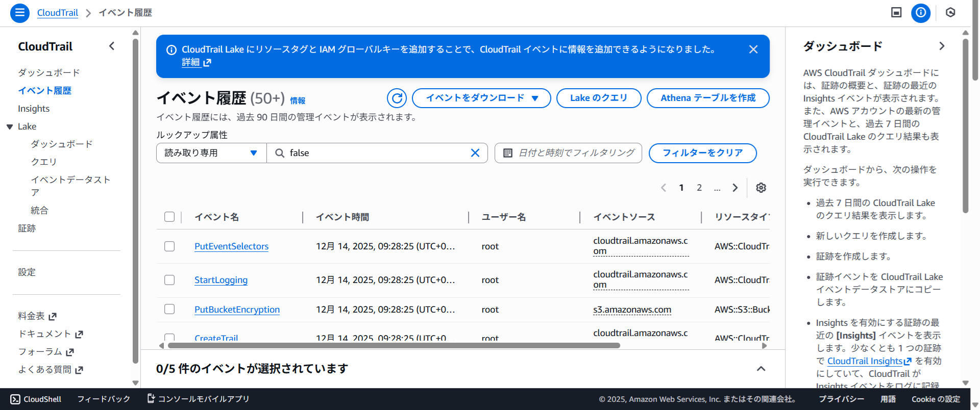Clear the 'false' search text

(x=475, y=153)
